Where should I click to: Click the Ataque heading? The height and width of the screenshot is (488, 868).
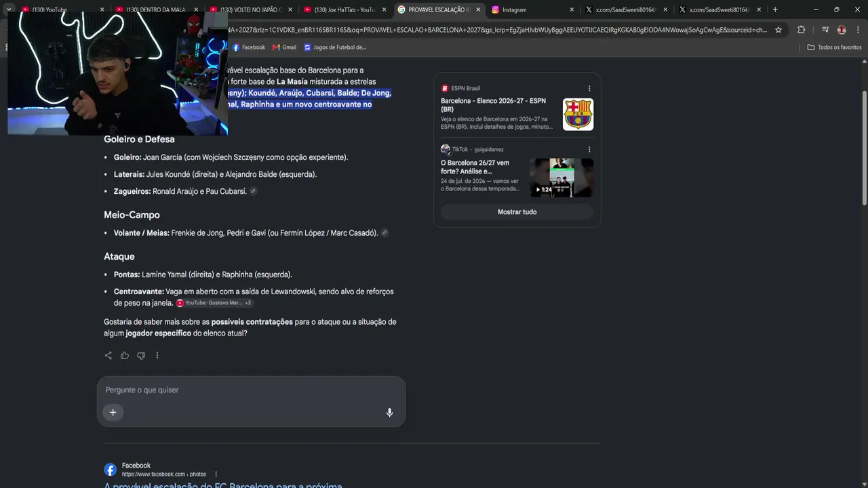[x=119, y=257]
